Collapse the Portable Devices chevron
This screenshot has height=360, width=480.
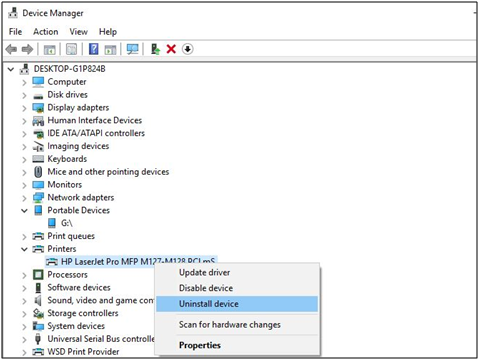coord(24,211)
